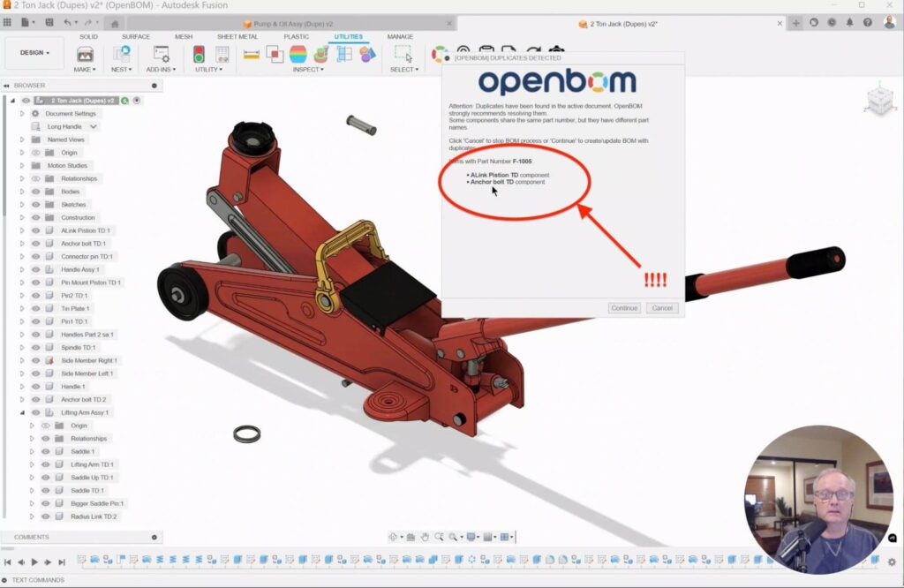Open the SELECT dropdown menu
The height and width of the screenshot is (588, 904).
click(404, 69)
